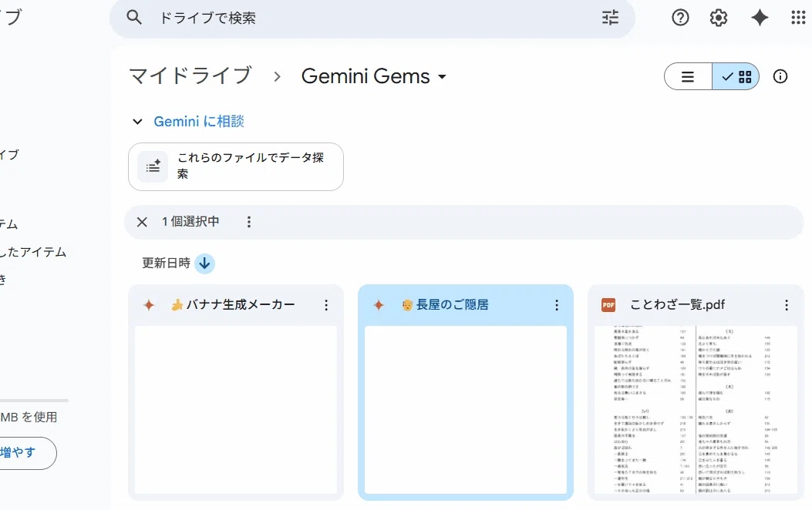Open more actions for バナナ生成メーカー
Screen dimensions: 812x510
tap(326, 305)
